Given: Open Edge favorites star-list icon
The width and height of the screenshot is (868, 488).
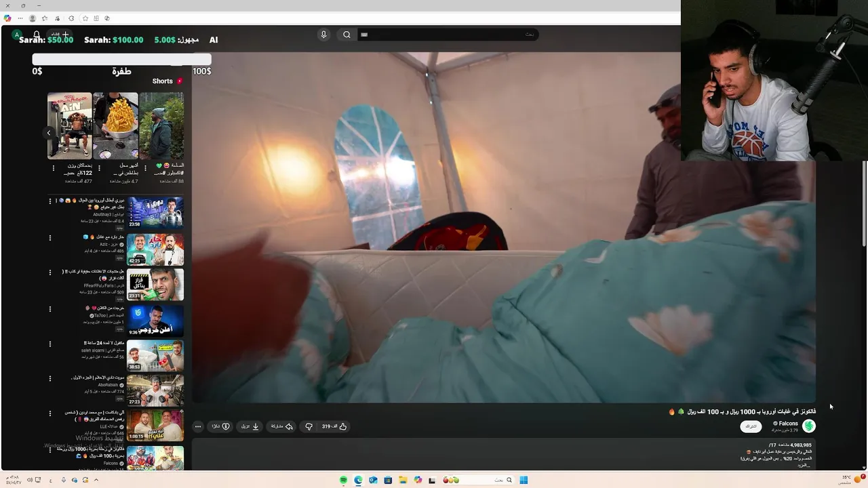Looking at the screenshot, I should 45,18.
